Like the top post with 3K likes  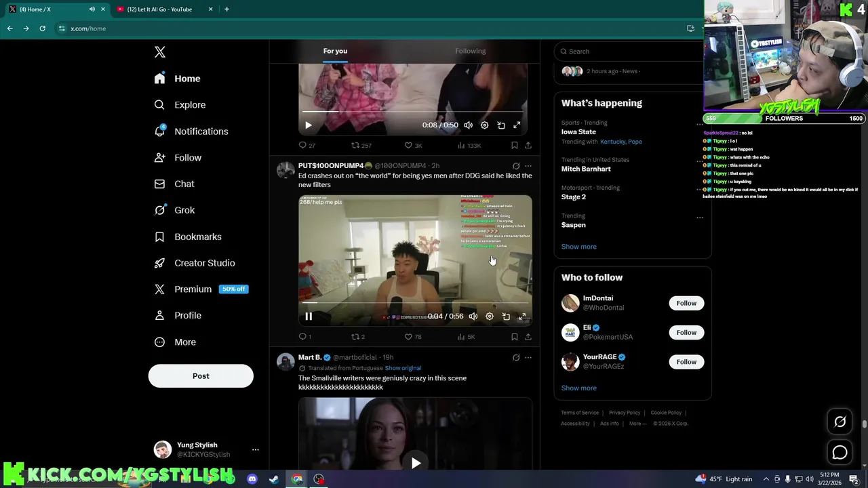click(413, 146)
